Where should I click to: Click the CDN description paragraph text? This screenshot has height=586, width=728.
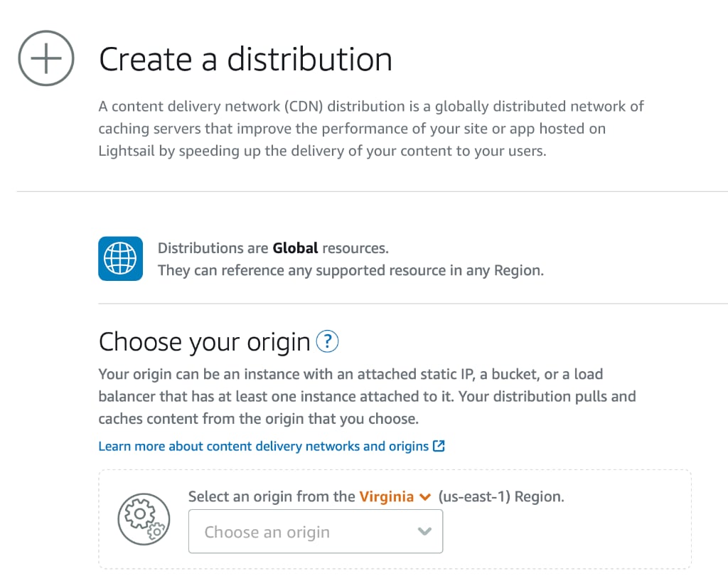tap(370, 129)
